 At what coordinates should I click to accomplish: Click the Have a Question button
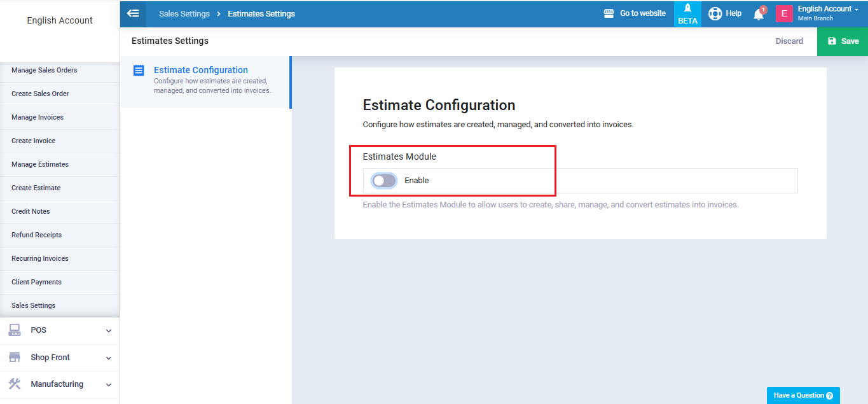(x=803, y=395)
